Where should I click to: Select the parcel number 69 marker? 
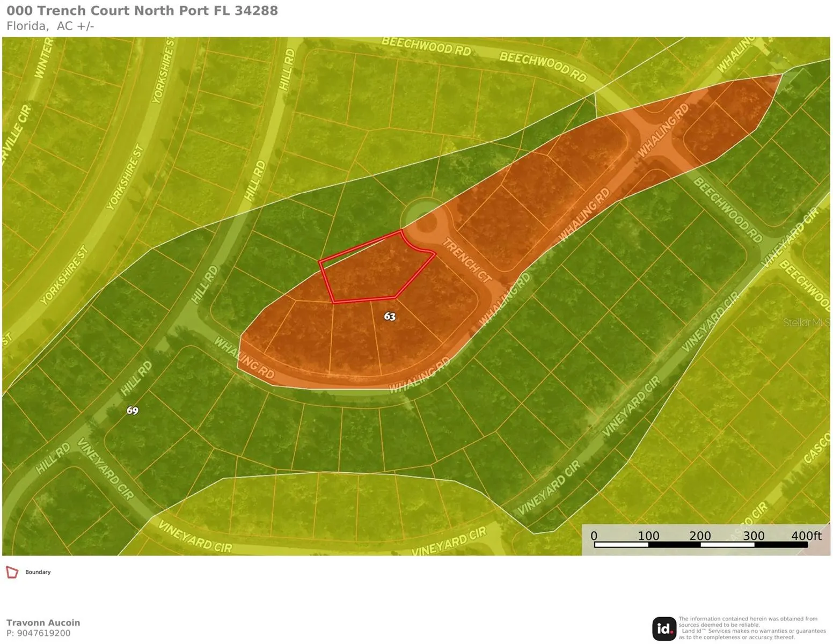tap(132, 411)
